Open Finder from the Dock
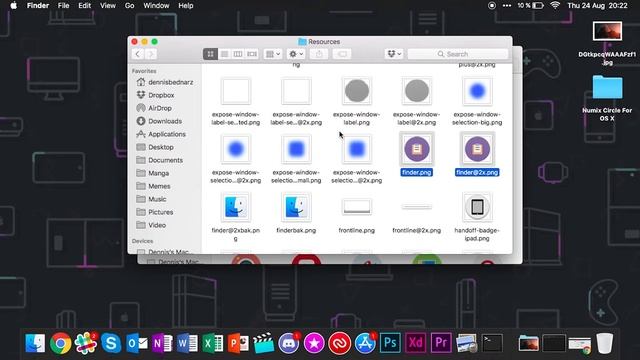Screen dimensions: 640x360 [35, 343]
